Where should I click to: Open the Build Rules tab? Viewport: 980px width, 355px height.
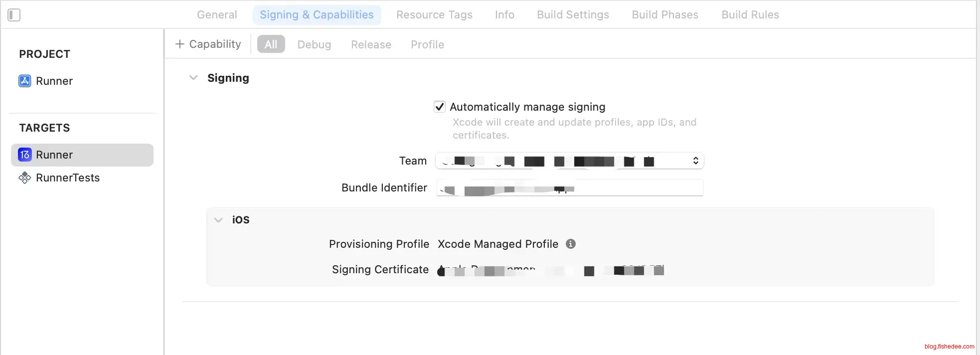750,15
